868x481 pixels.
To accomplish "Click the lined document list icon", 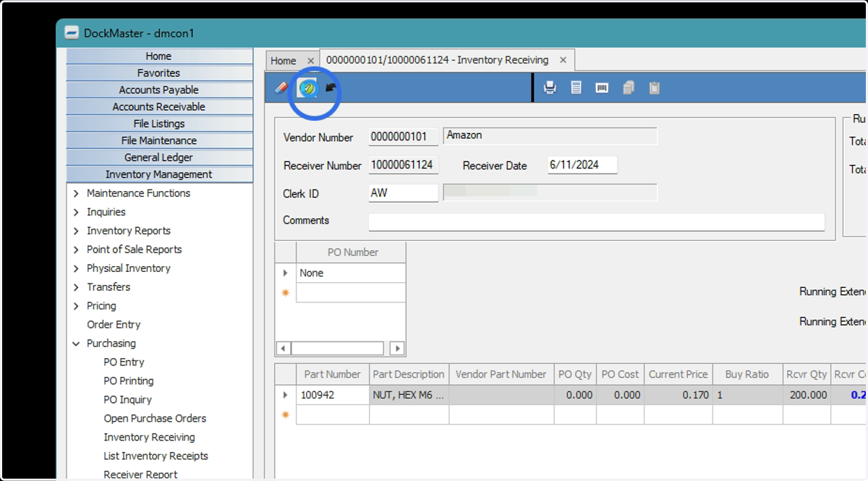I will click(x=576, y=88).
